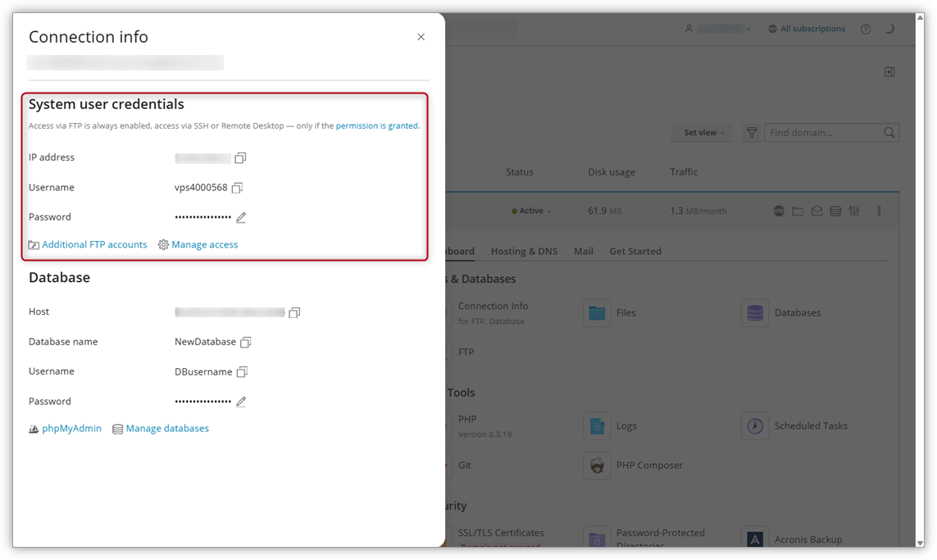Open the kebab menu for the domain row
The width and height of the screenshot is (937, 560).
pyautogui.click(x=879, y=211)
